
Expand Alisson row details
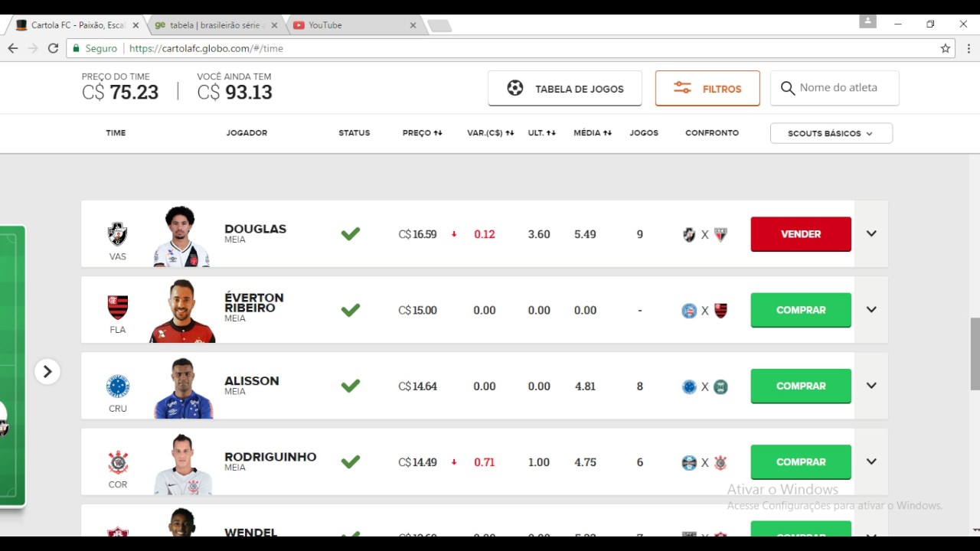click(x=871, y=385)
